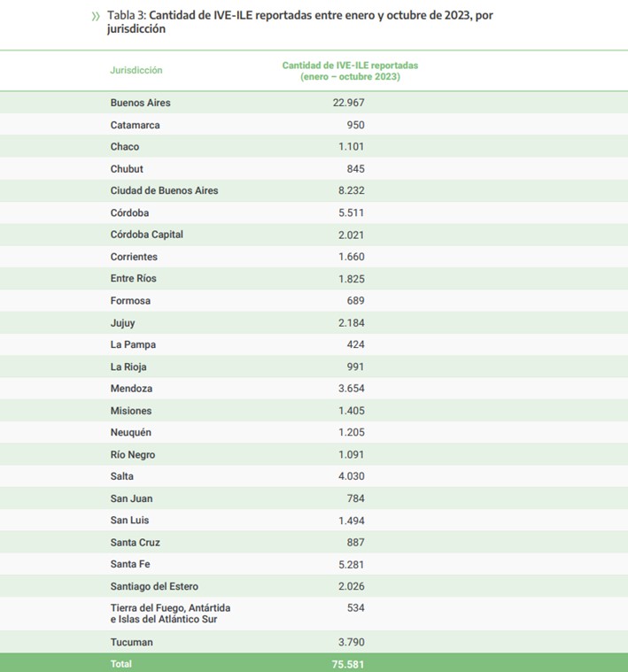Select the 'Chubut' row label
Viewport: 628px width, 672px height.
click(127, 169)
